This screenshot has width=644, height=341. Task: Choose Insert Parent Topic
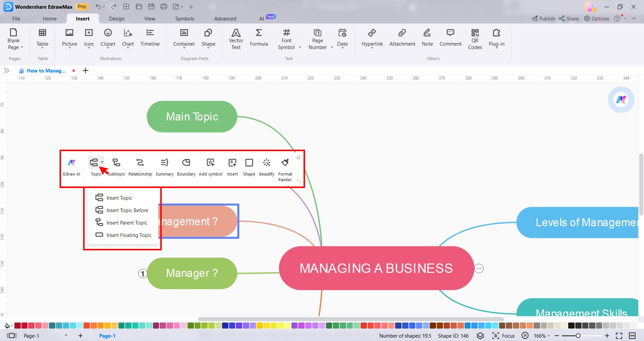pos(123,223)
